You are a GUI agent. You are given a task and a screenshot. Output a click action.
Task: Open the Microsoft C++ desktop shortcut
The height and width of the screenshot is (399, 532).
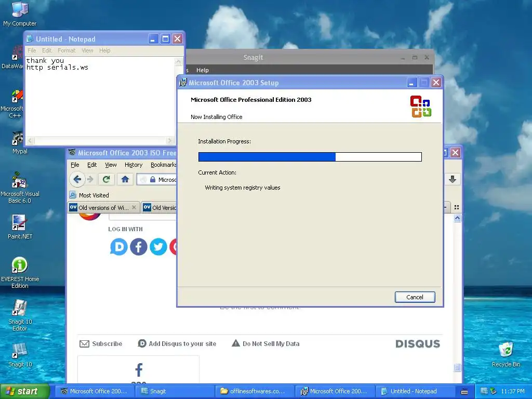[x=12, y=104]
